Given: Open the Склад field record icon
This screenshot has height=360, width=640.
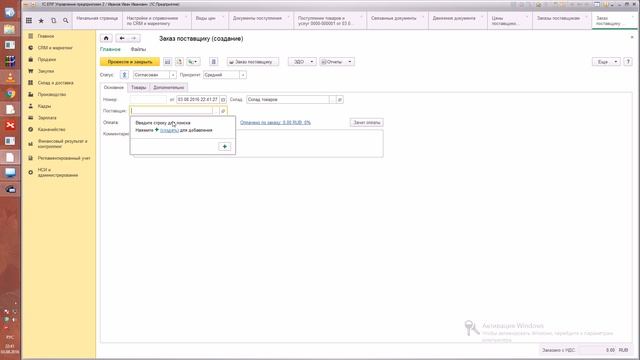Looking at the screenshot, I should 340,100.
